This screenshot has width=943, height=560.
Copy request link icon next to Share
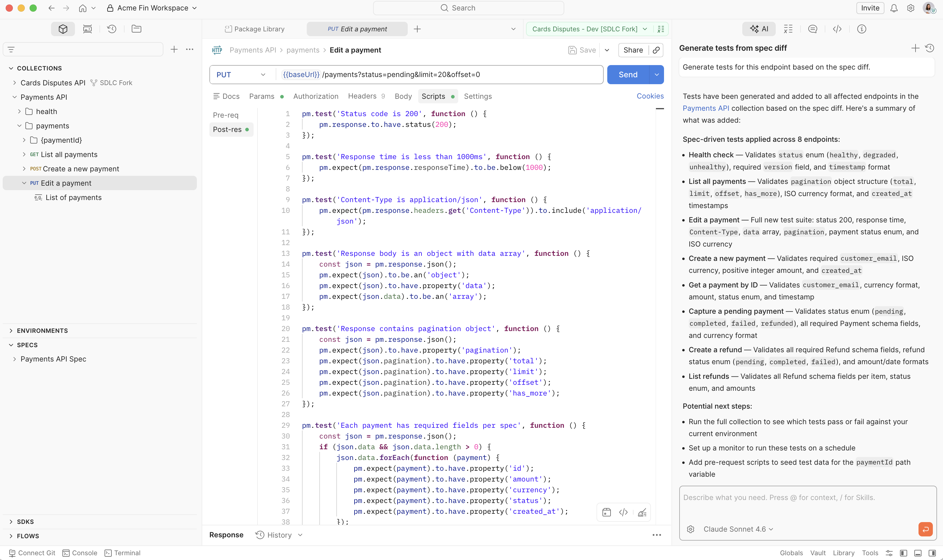click(656, 50)
